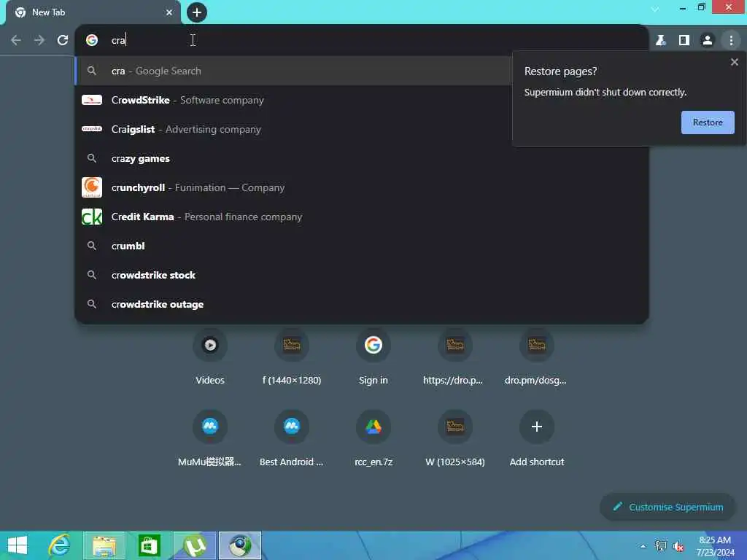
Task: Open the Sign in shortcut
Action: pyautogui.click(x=373, y=356)
